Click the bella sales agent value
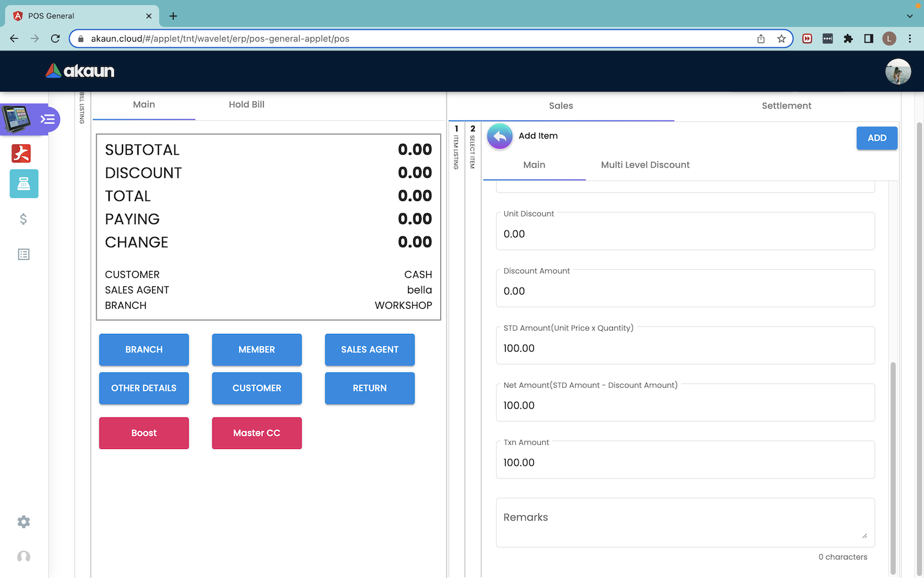Viewport: 924px width, 578px height. click(x=419, y=290)
